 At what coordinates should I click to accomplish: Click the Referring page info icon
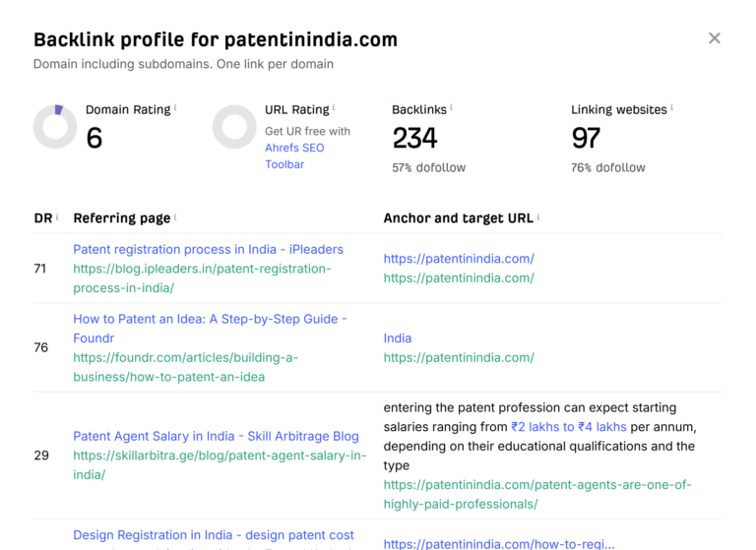coord(175,216)
